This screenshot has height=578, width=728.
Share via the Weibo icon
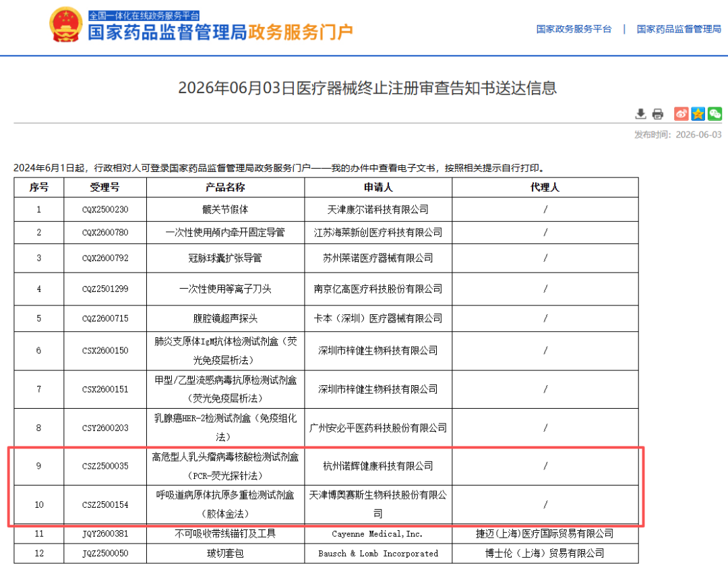coord(681,114)
